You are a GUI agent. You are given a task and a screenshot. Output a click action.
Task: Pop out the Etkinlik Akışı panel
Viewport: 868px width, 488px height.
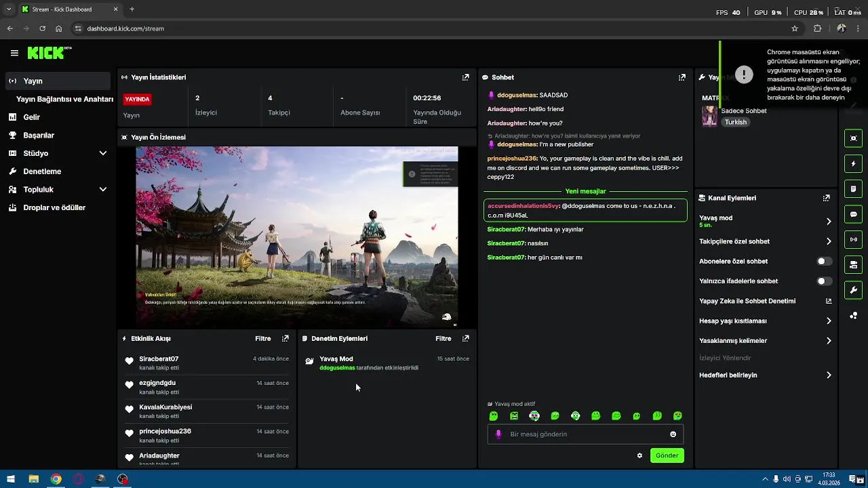click(285, 338)
